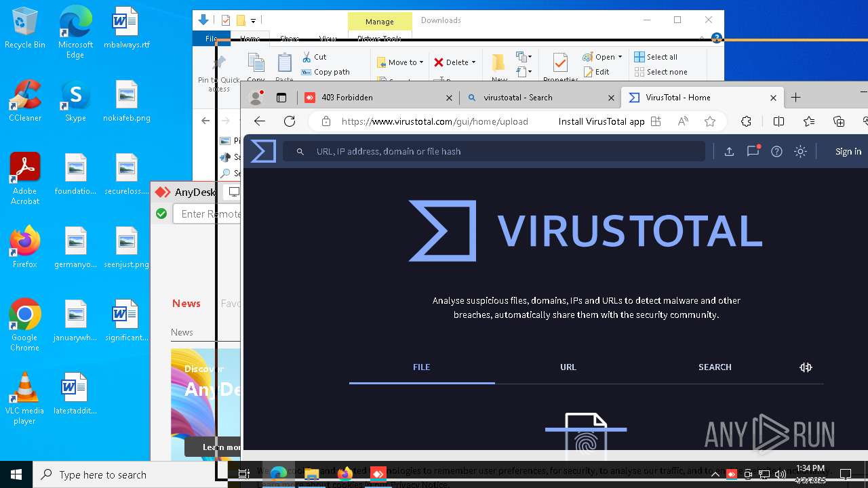Refresh the VirusTotal page in Edge
The height and width of the screenshot is (488, 868).
pyautogui.click(x=290, y=121)
